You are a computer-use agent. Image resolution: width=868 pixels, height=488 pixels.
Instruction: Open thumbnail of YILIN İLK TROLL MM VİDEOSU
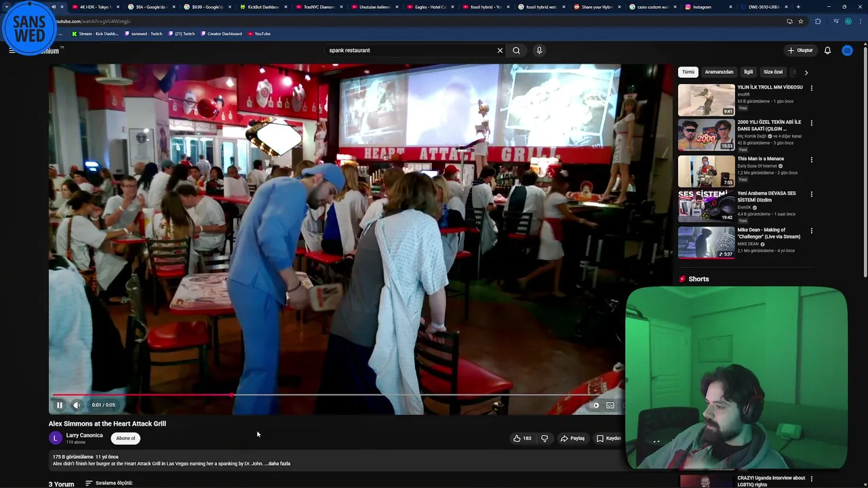click(x=706, y=100)
